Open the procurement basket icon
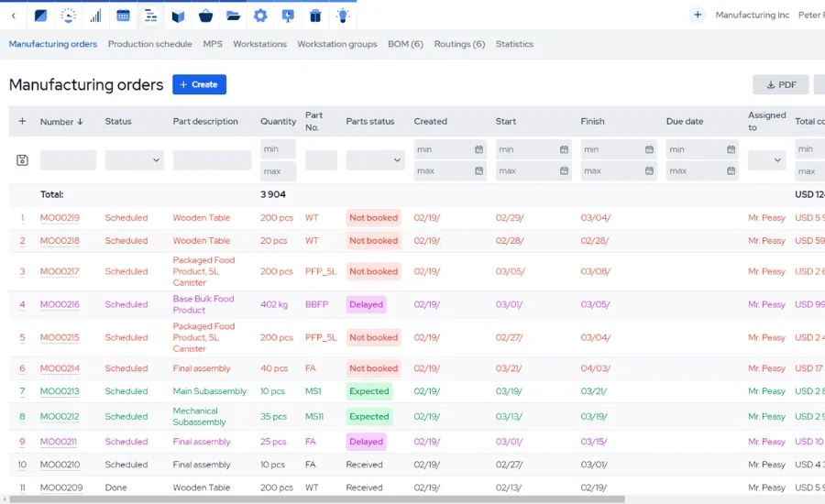Screen dimensions: 825x504 (x=205, y=16)
